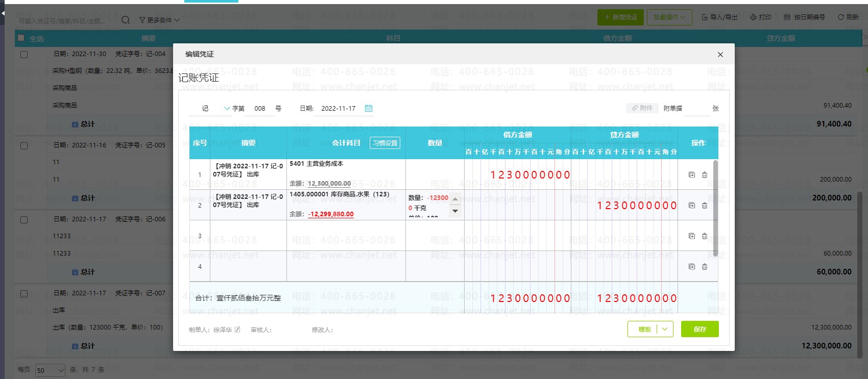Click edit pencil icon beside 制单人

coord(237,330)
